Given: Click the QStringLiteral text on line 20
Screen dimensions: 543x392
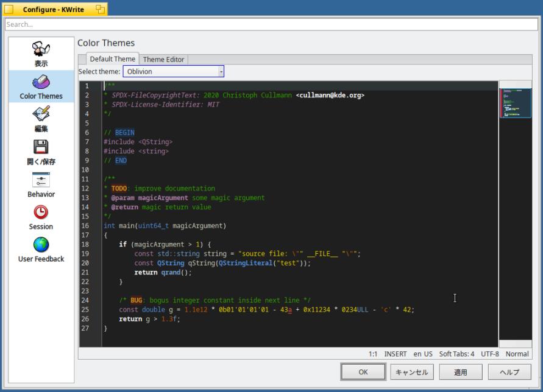Looking at the screenshot, I should [x=246, y=263].
